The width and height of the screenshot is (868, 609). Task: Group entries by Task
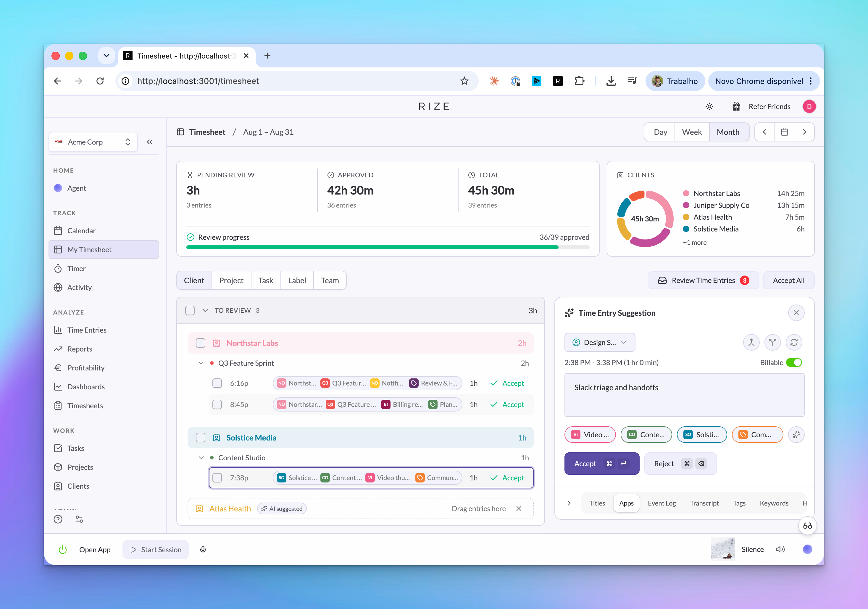coord(266,280)
